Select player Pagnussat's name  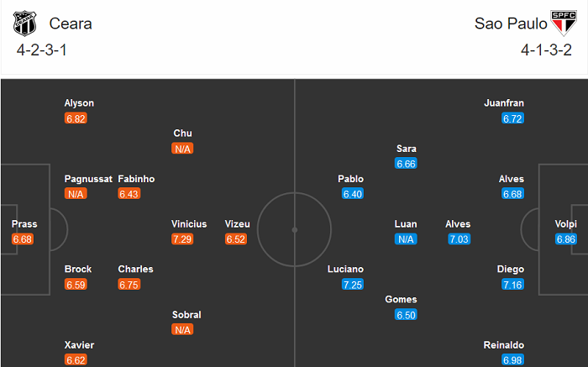(x=88, y=179)
